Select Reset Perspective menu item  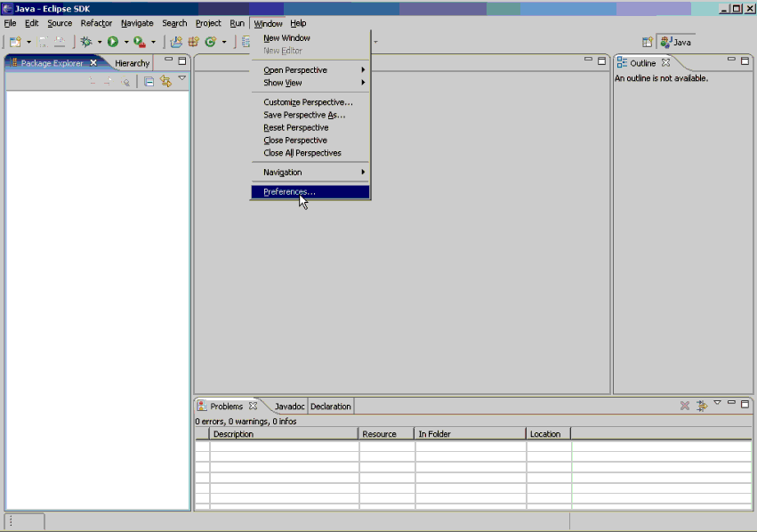(x=310, y=127)
